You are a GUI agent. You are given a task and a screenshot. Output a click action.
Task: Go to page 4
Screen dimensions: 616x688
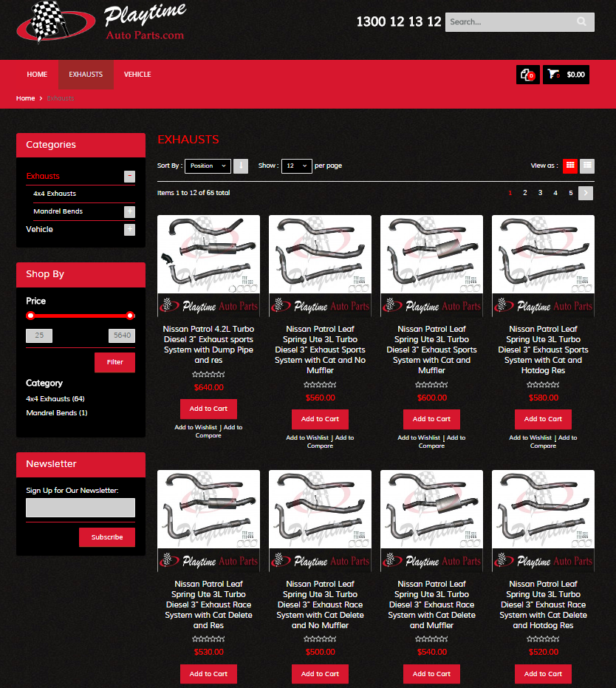coord(555,193)
